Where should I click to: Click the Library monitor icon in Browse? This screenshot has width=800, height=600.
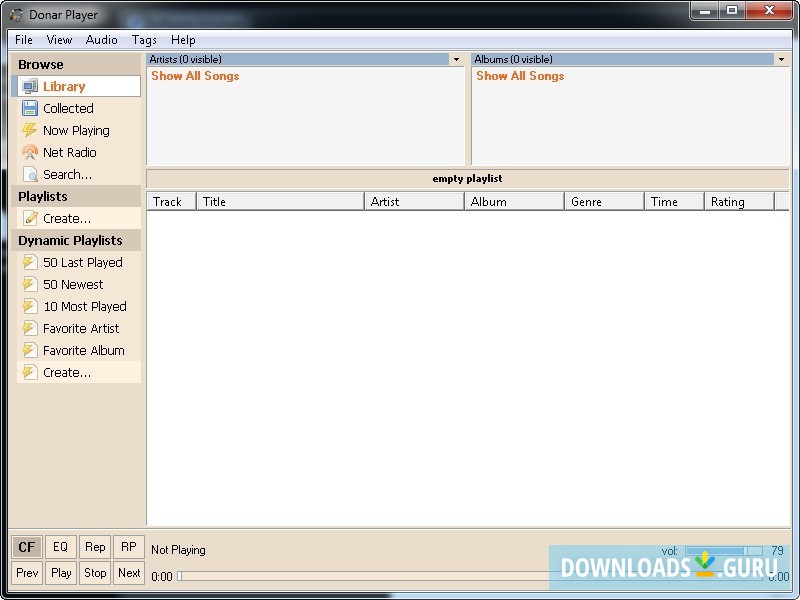pyautogui.click(x=30, y=86)
